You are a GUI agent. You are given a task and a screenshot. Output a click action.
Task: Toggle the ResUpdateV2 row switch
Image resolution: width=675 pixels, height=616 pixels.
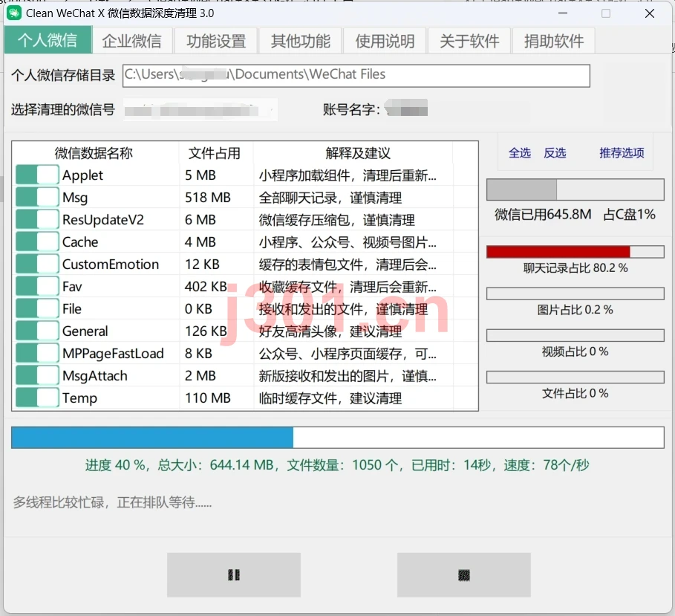[37, 220]
